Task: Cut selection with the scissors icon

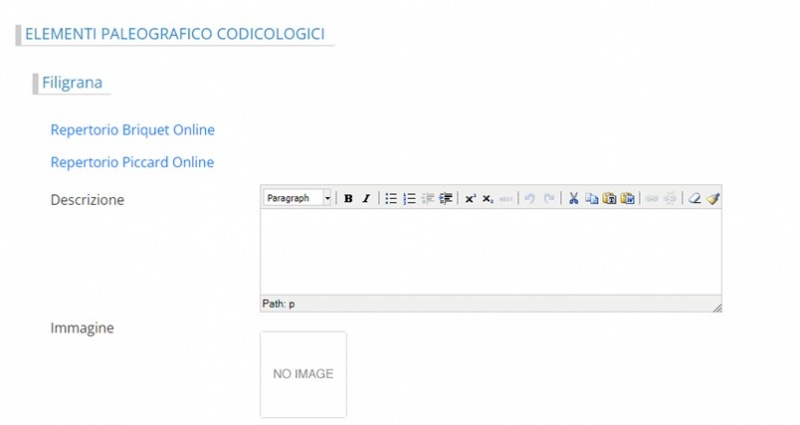Action: pos(574,199)
